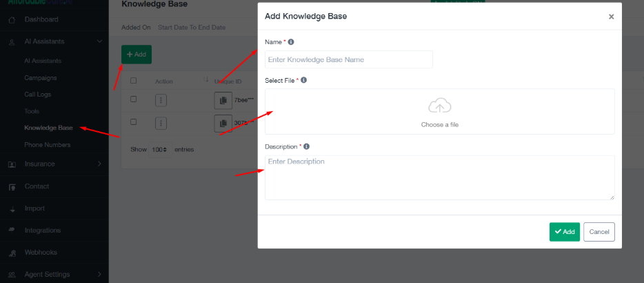Click the cloud upload icon
Viewport: 644px width, 283px height.
pyautogui.click(x=439, y=106)
